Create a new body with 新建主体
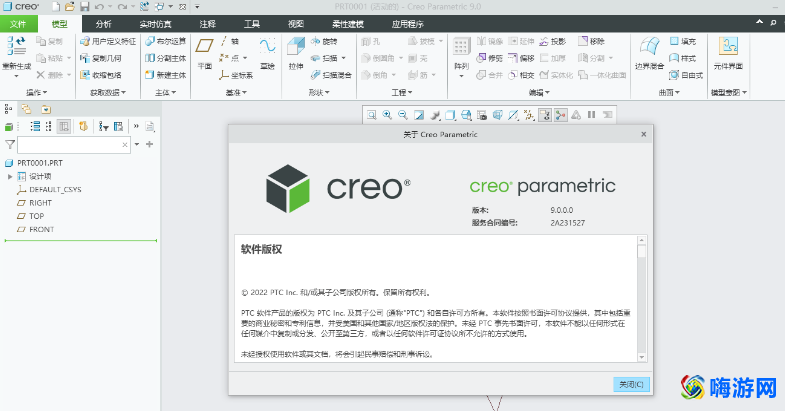The width and height of the screenshot is (785, 411). (166, 75)
